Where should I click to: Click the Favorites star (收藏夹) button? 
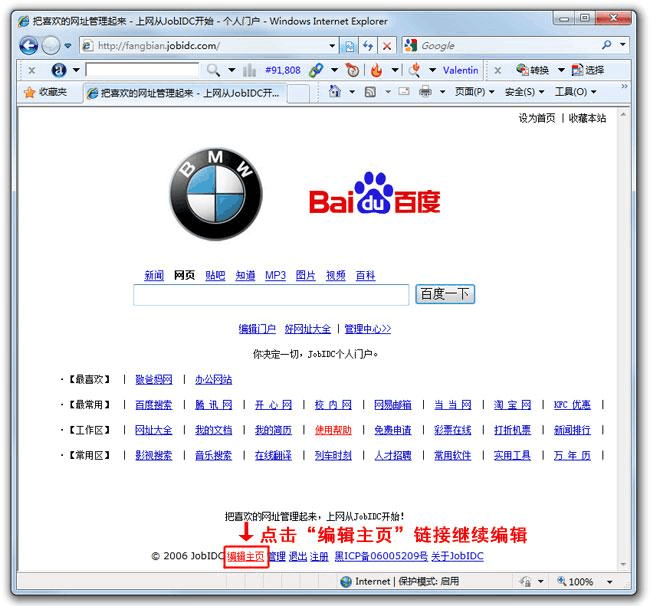click(x=45, y=92)
